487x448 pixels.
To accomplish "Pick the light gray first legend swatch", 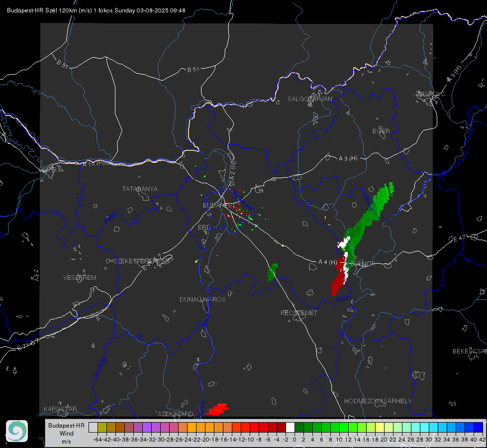I will (x=93, y=427).
